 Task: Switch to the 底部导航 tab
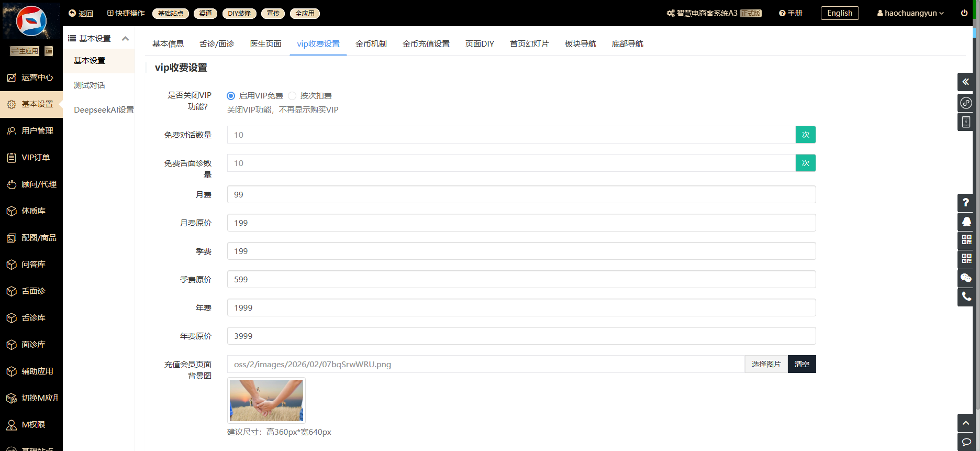(627, 44)
